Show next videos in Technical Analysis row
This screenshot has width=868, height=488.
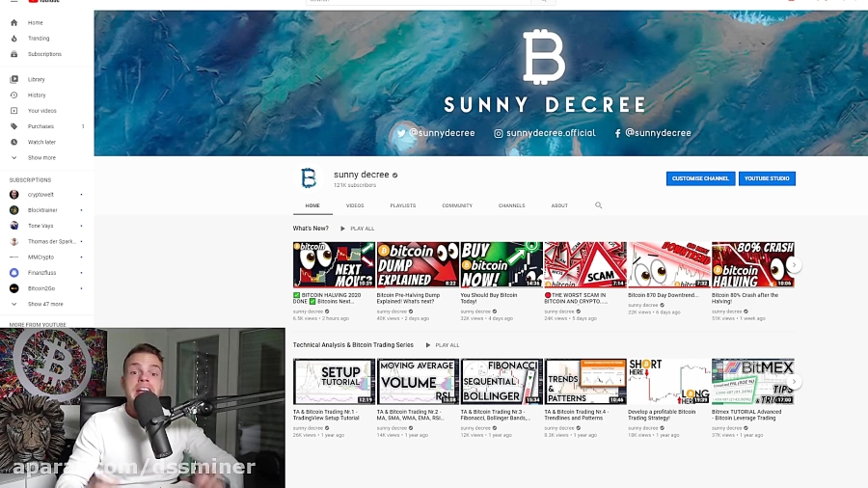[x=794, y=381]
